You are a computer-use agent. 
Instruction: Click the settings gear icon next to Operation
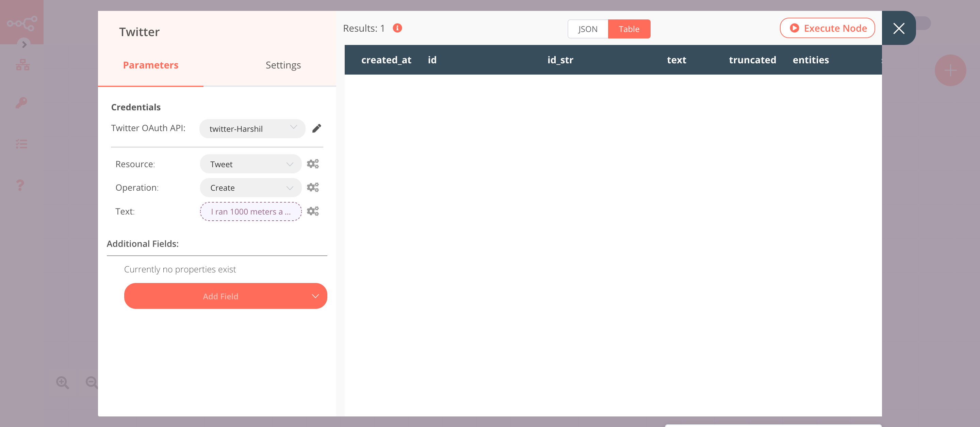(x=312, y=187)
